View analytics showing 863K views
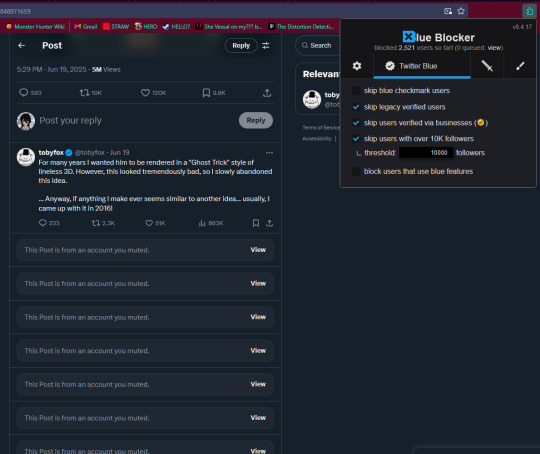The width and height of the screenshot is (540, 454). click(211, 223)
